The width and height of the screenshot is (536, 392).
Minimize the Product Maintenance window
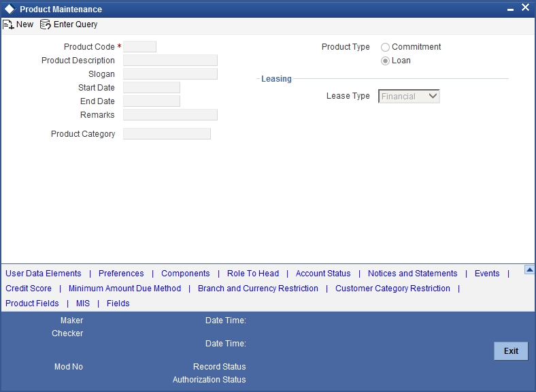click(x=510, y=10)
